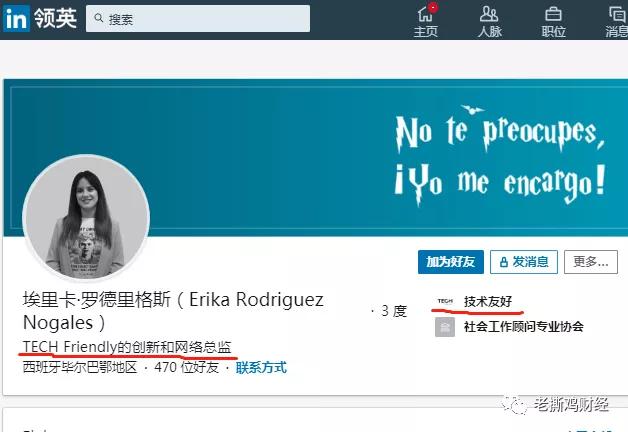Click the lock icon on 发消息
The width and height of the screenshot is (628, 432).
504,262
